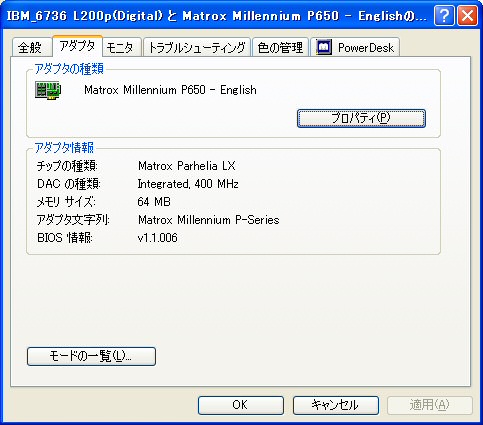The height and width of the screenshot is (425, 483).
Task: Go to the トラブルシューティング tab
Action: pos(197,47)
